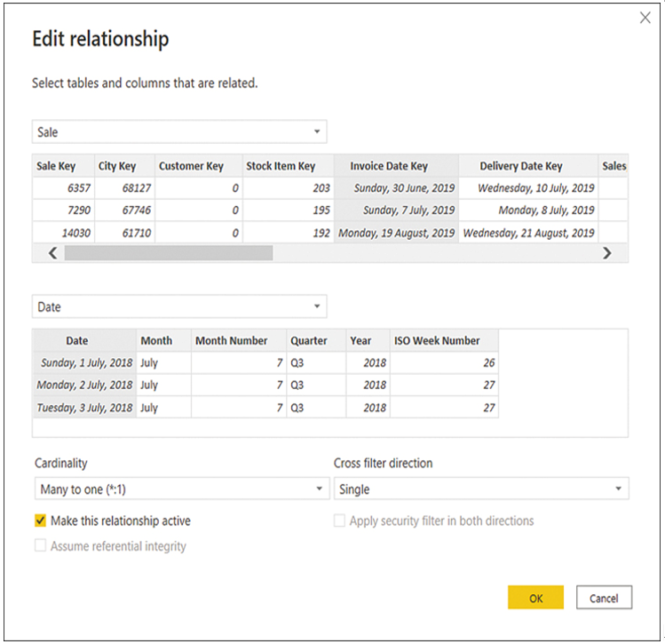665x644 pixels.
Task: Select the City Key column header
Action: point(124,166)
